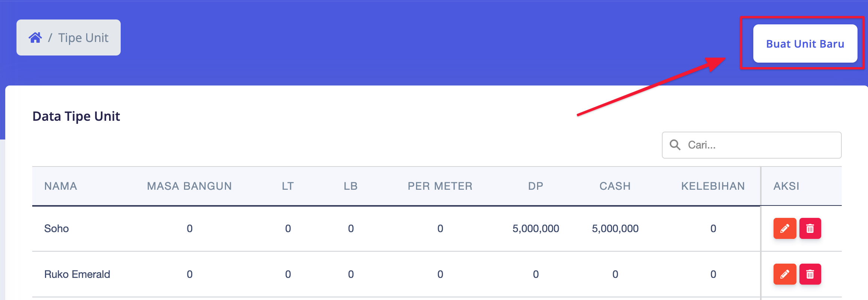Edit the Ruko Emerald row
The width and height of the screenshot is (868, 300).
[x=784, y=274]
